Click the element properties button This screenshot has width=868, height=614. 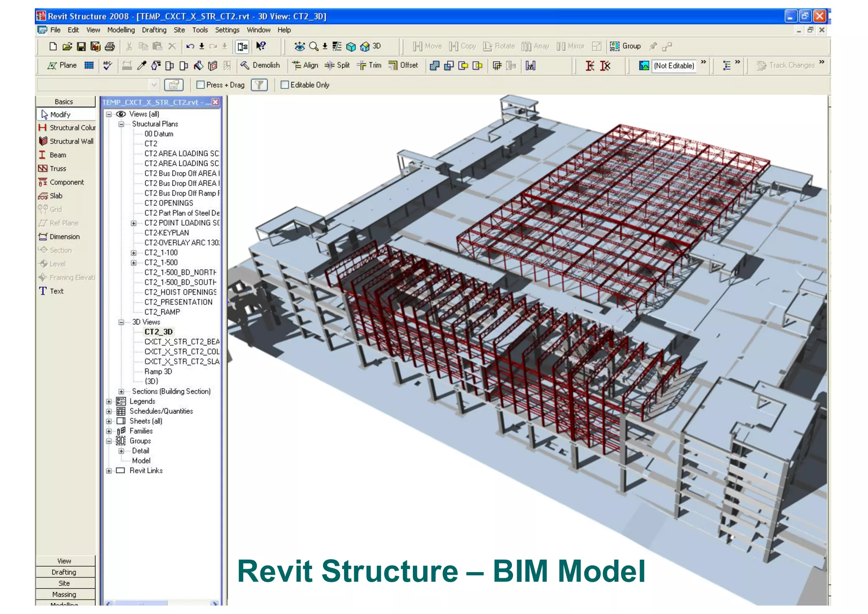[x=174, y=85]
